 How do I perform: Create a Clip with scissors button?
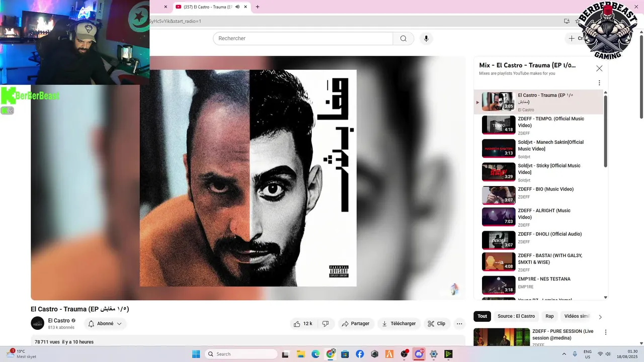[437, 324]
